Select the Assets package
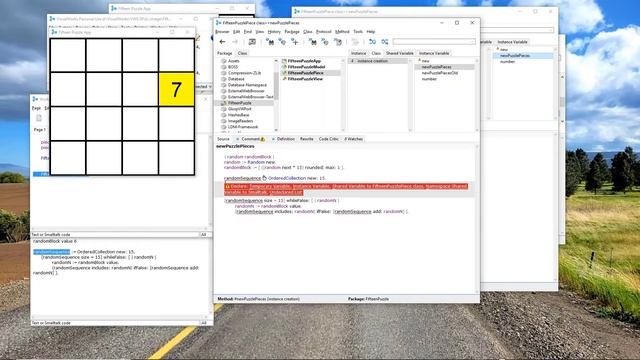The image size is (640, 360). 233,61
